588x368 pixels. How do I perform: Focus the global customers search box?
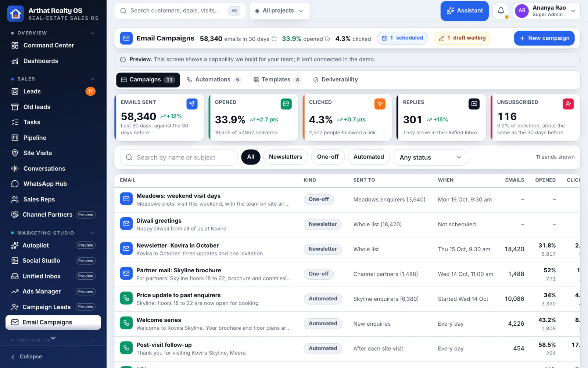click(180, 11)
